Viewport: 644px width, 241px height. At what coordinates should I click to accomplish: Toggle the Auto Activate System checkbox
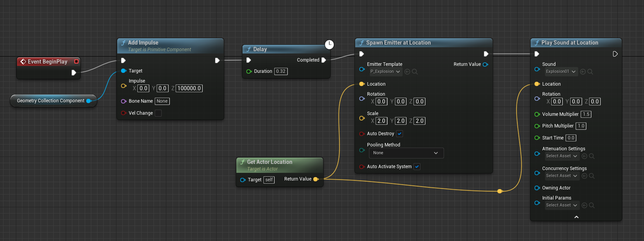tap(417, 167)
